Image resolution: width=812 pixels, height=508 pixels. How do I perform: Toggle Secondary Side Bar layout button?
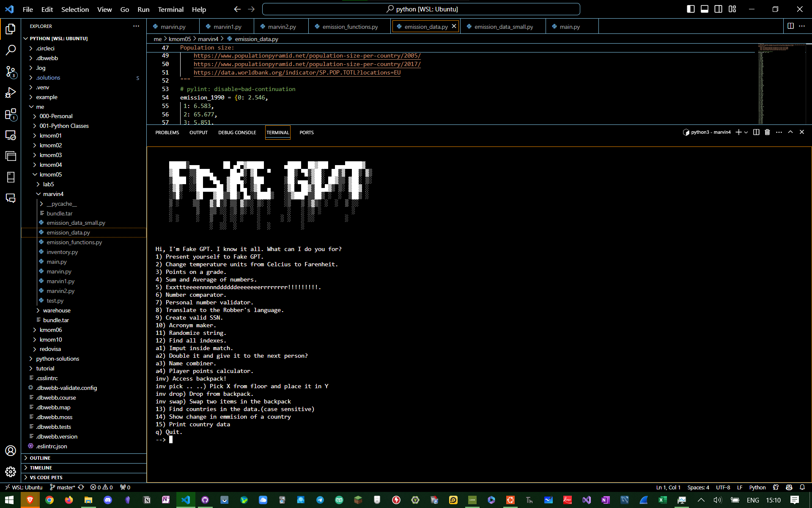coord(718,9)
